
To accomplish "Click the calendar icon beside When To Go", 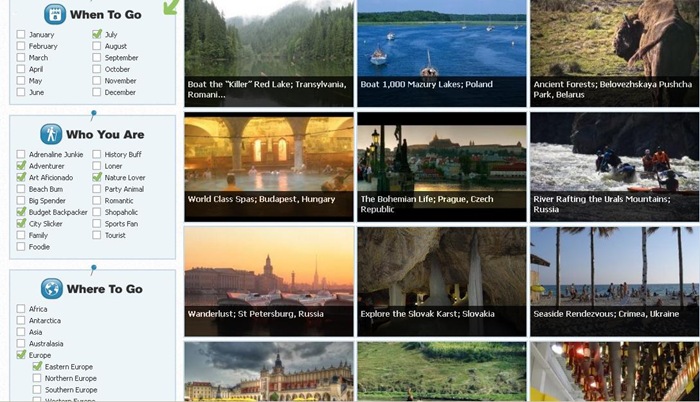I will [55, 14].
